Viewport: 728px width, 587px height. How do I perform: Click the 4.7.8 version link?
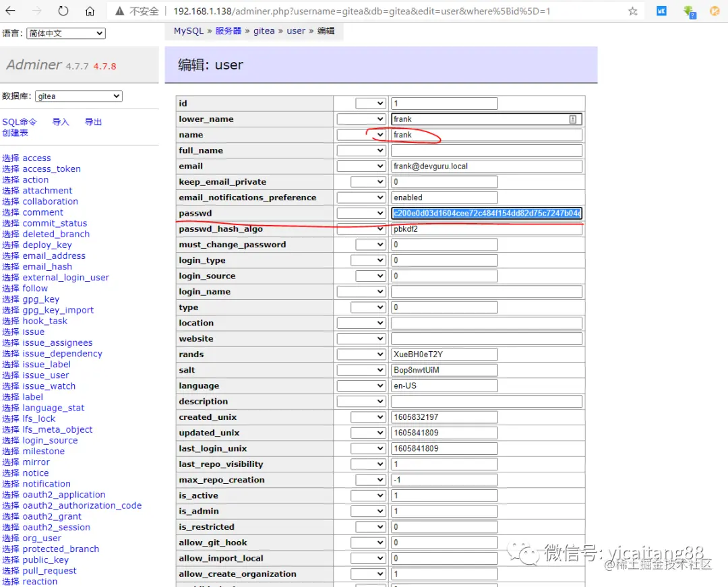[x=104, y=66]
